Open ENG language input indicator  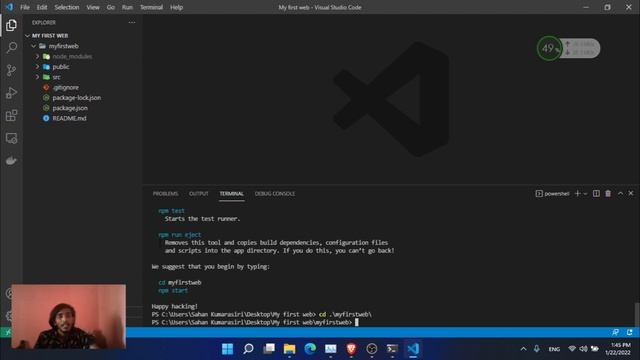pos(554,349)
